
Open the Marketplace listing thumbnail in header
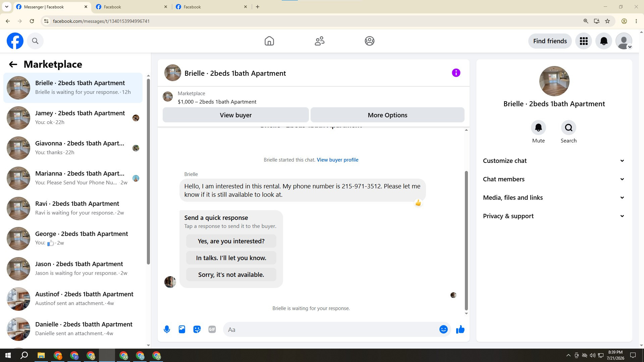(x=168, y=97)
